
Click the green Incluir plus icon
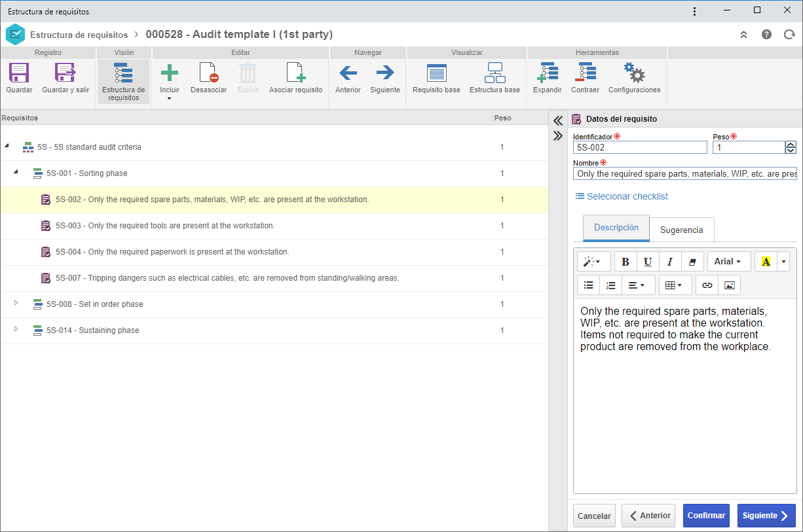tap(170, 73)
